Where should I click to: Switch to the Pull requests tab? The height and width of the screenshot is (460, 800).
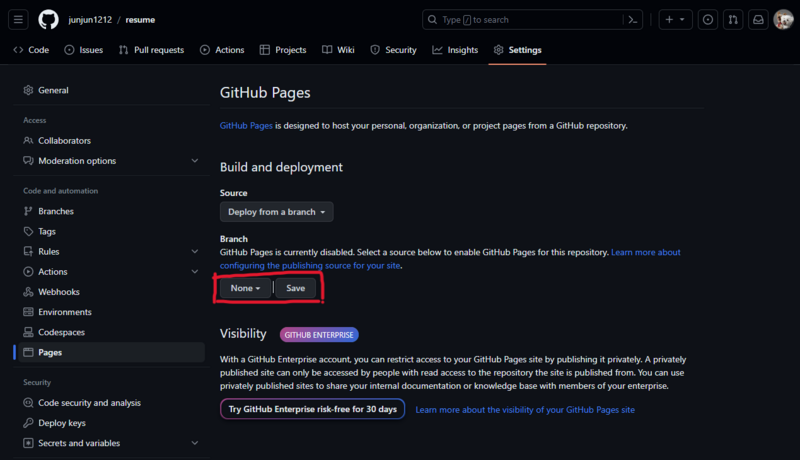[152, 50]
